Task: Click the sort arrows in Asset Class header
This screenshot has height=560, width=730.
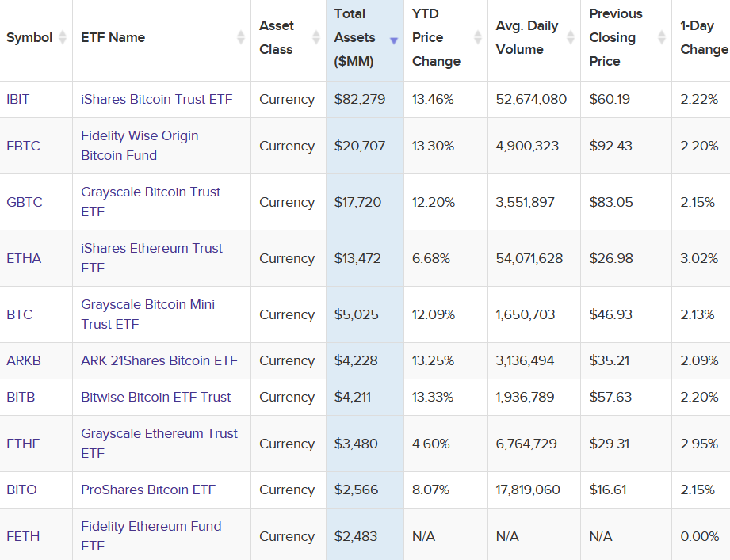Action: pyautogui.click(x=316, y=37)
